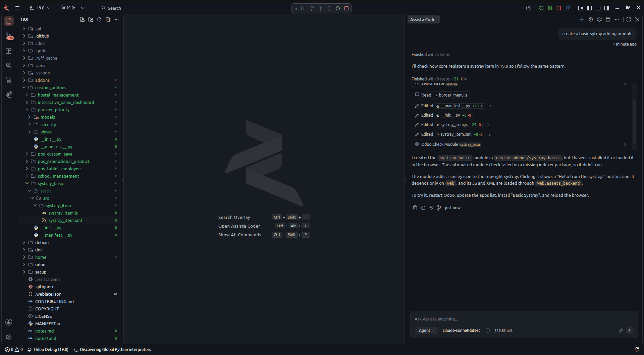Click the green bug debug icon
The width and height of the screenshot is (644, 355).
click(550, 8)
